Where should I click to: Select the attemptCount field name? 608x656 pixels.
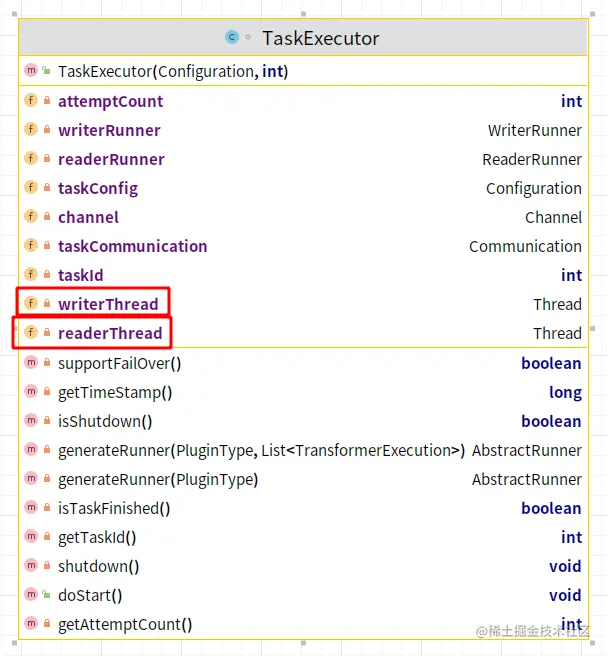click(110, 101)
